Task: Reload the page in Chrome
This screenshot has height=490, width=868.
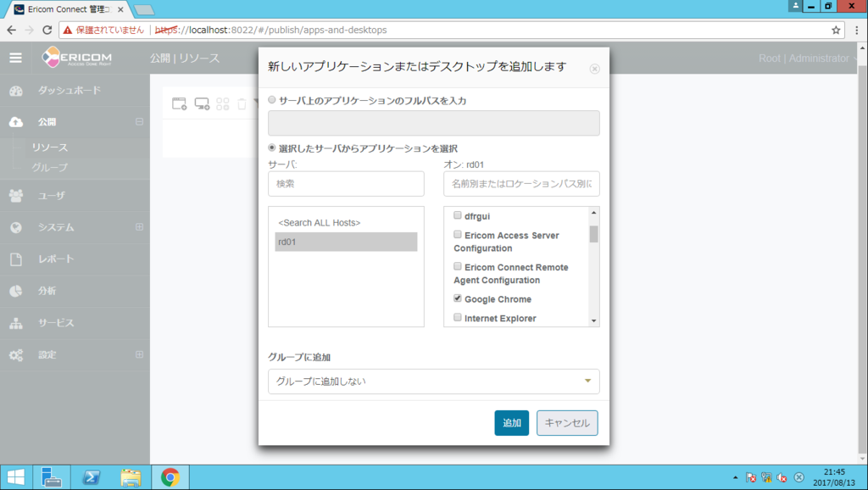Action: click(47, 30)
